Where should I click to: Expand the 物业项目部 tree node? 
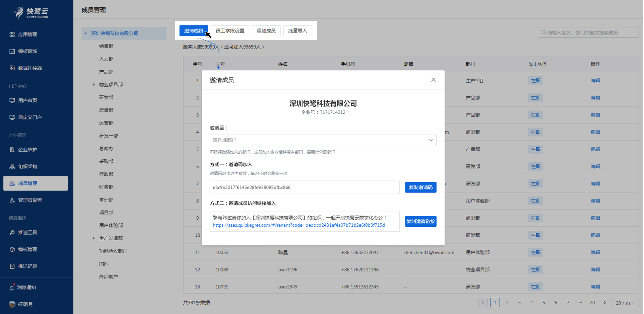94,84
